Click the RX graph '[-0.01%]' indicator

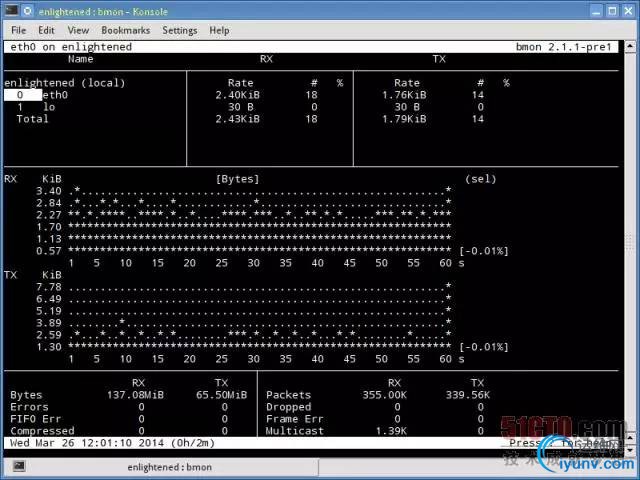[x=484, y=251]
